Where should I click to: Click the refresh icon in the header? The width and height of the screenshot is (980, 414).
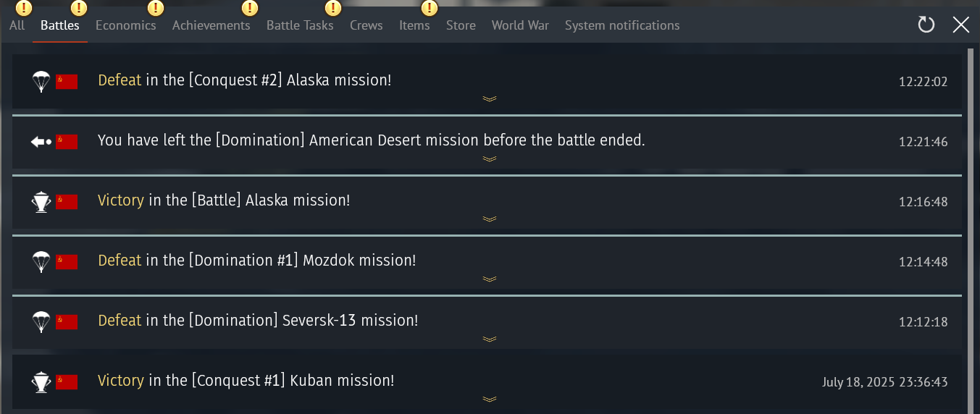click(926, 25)
